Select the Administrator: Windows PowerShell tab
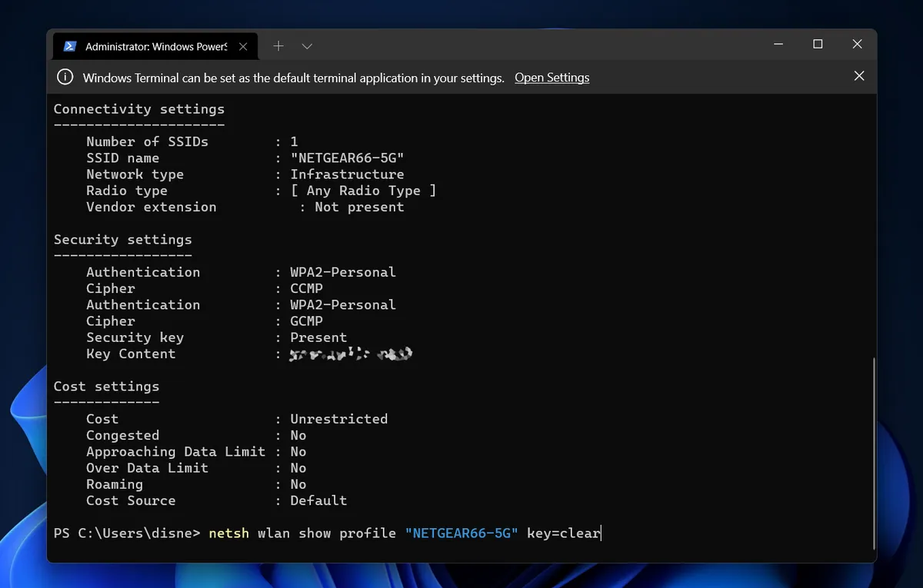 click(x=155, y=47)
